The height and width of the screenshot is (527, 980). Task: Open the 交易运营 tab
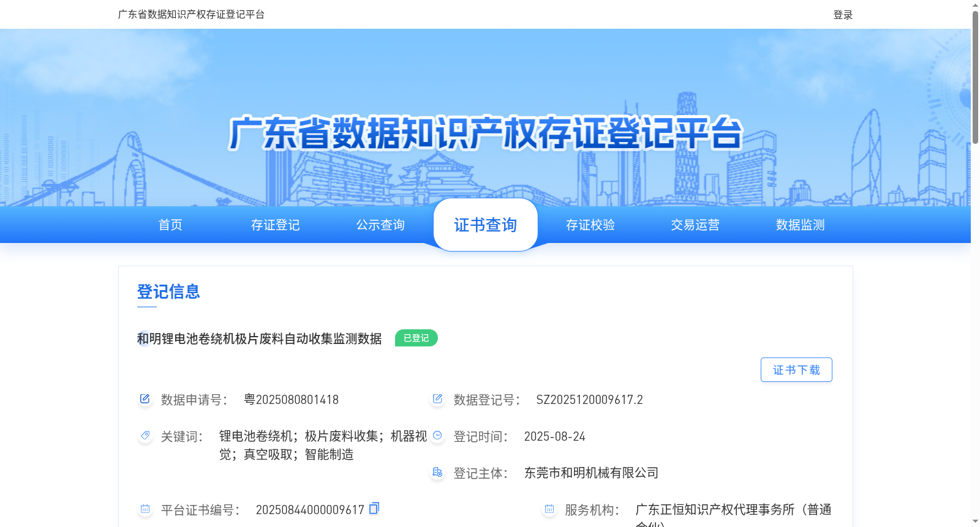(695, 225)
